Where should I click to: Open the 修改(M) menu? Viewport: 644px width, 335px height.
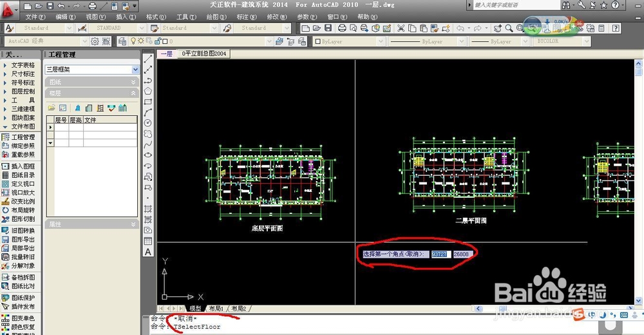click(x=276, y=17)
